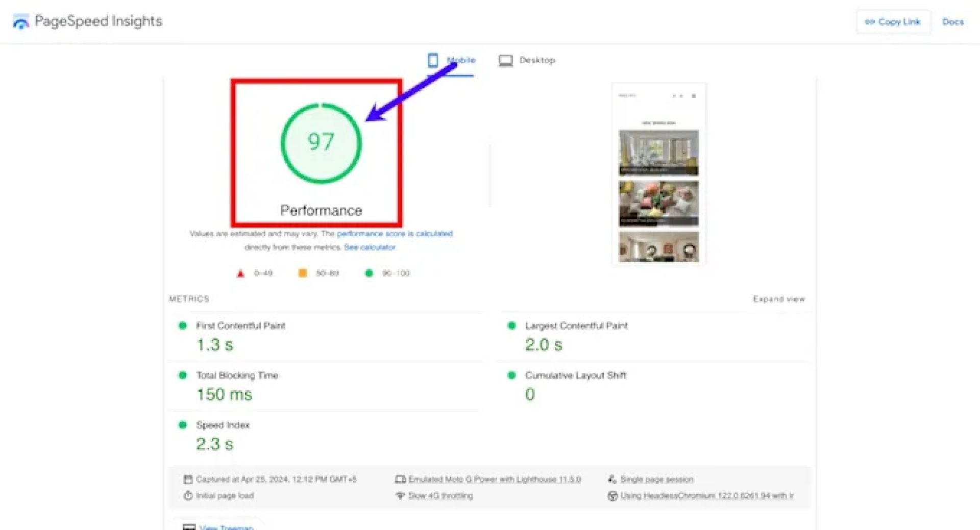Click the mobile page screenshot thumbnail

click(x=658, y=173)
